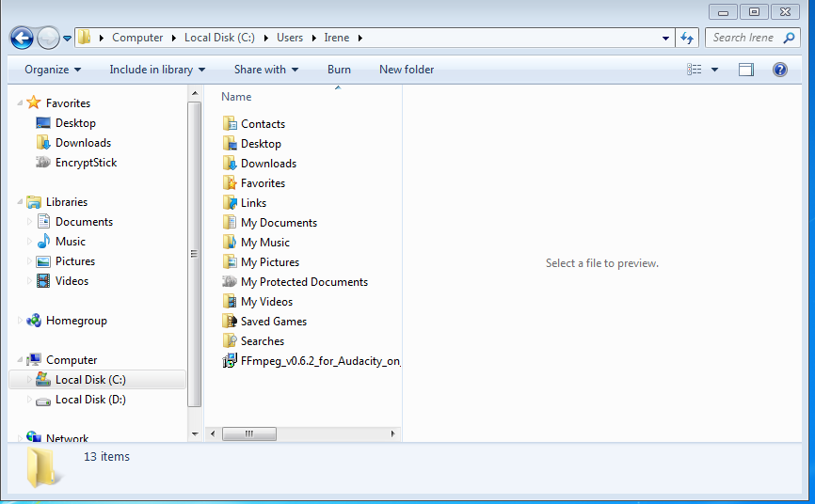Click the Network icon in sidebar
This screenshot has width=815, height=504.
34,436
